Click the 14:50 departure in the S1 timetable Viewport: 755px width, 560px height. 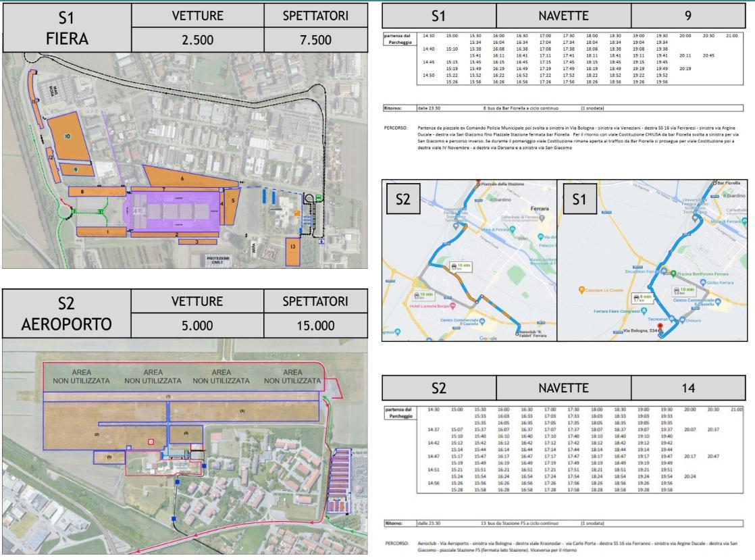pos(429,75)
